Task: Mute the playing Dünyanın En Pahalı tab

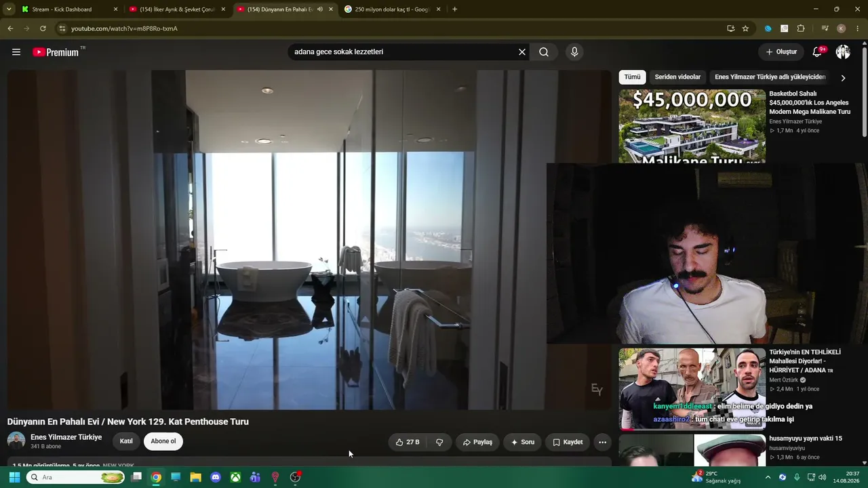Action: [x=320, y=9]
